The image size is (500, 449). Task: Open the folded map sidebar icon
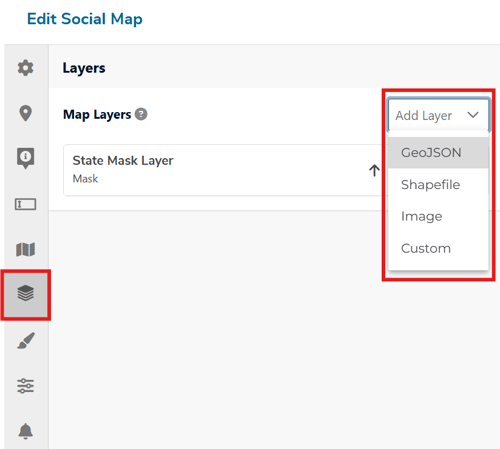click(25, 249)
